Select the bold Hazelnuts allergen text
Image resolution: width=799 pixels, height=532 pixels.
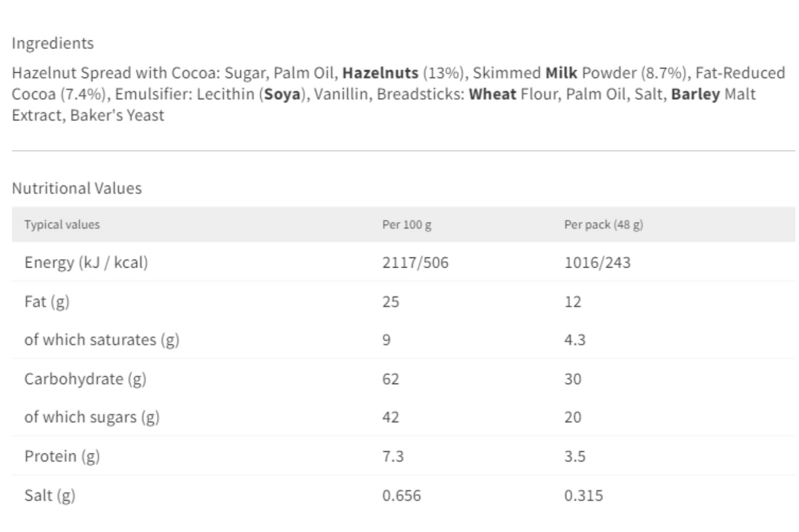381,73
